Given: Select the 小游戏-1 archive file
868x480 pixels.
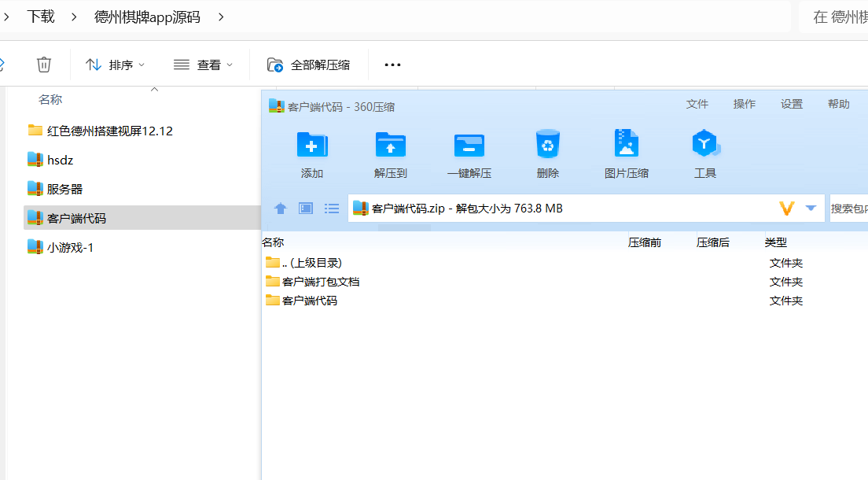Looking at the screenshot, I should click(61, 247).
